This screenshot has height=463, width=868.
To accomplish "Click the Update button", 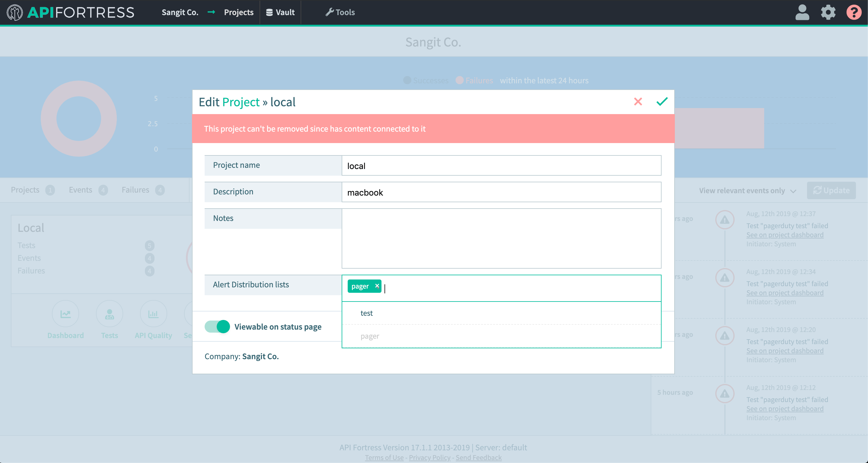I will [831, 190].
